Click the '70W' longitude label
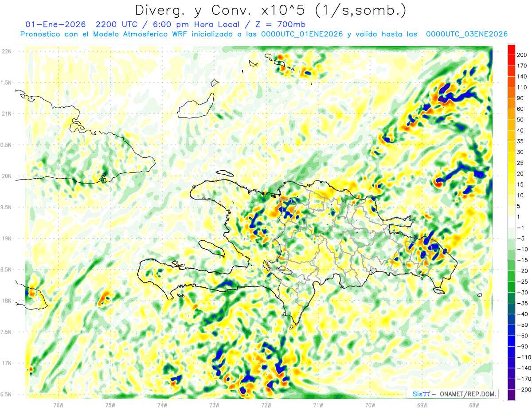 370,405
